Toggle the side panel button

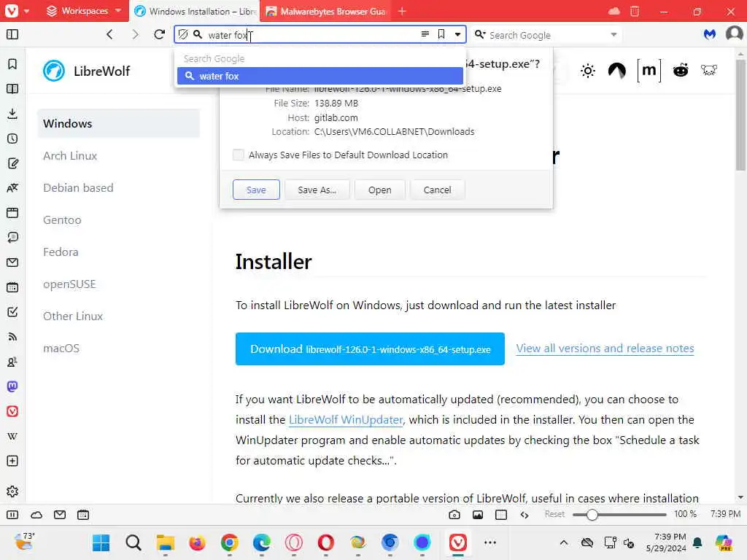click(12, 34)
